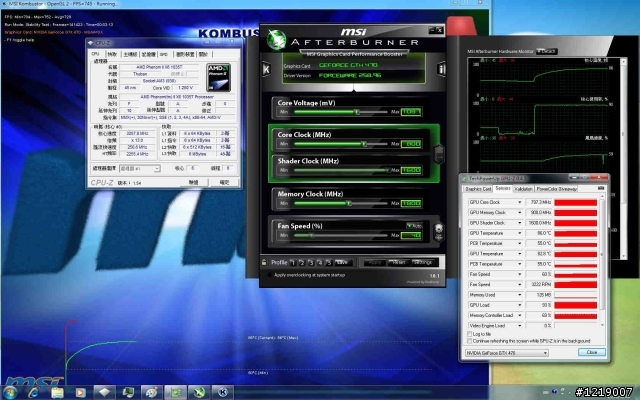
Task: Expand the GPU Memory Clock sensor dropdown
Action: (520, 213)
